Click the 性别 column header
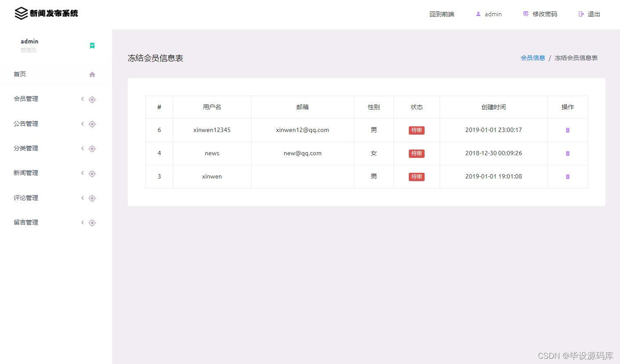The width and height of the screenshot is (620, 364). 374,107
